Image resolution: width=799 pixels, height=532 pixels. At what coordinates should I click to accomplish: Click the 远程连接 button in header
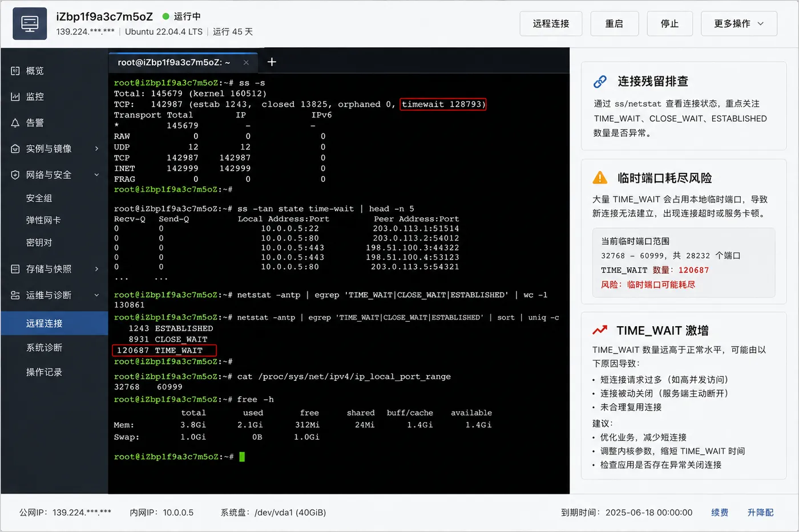coord(551,23)
